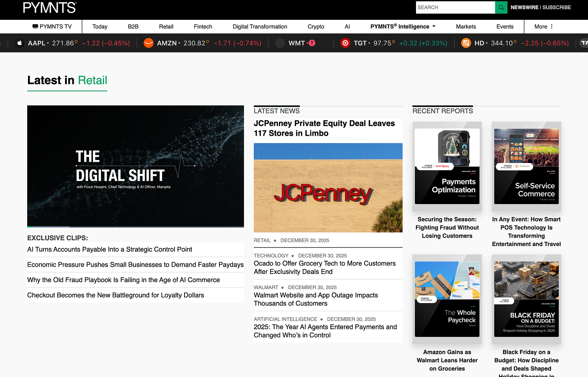Open Payments Optimization report cover

pyautogui.click(x=447, y=166)
